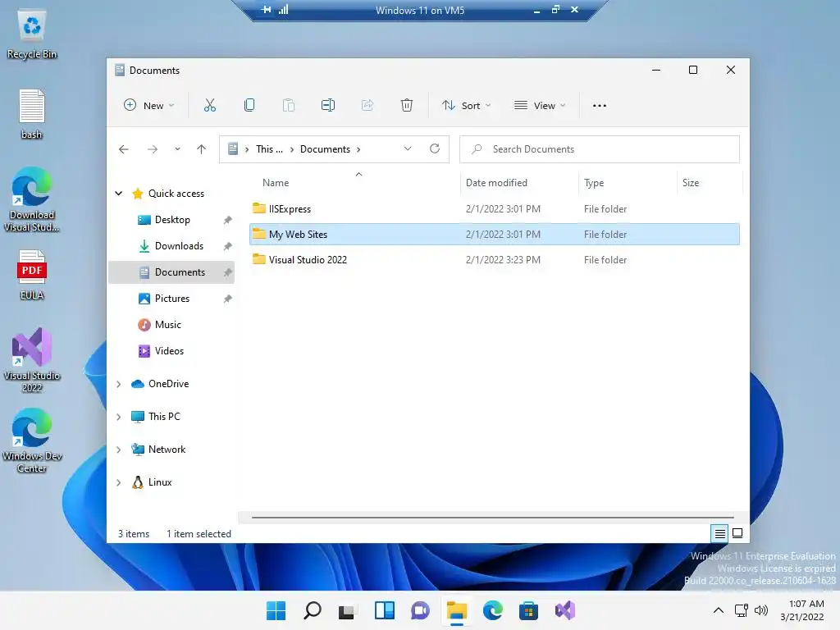Switch to details view in status bar
The height and width of the screenshot is (630, 840).
[720, 533]
